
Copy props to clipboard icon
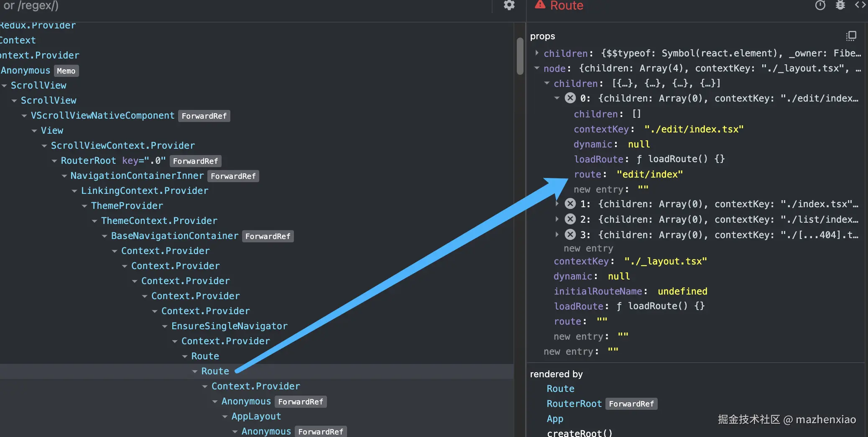tap(851, 36)
